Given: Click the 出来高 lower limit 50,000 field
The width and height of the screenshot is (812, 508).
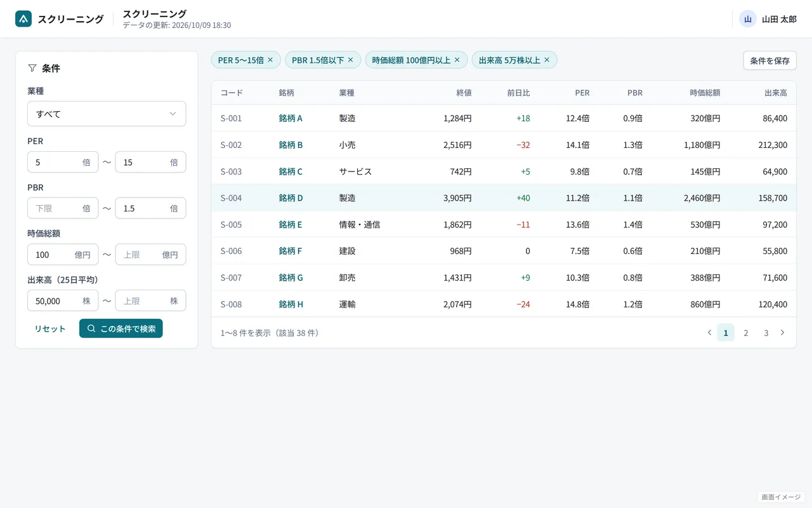Looking at the screenshot, I should (63, 301).
